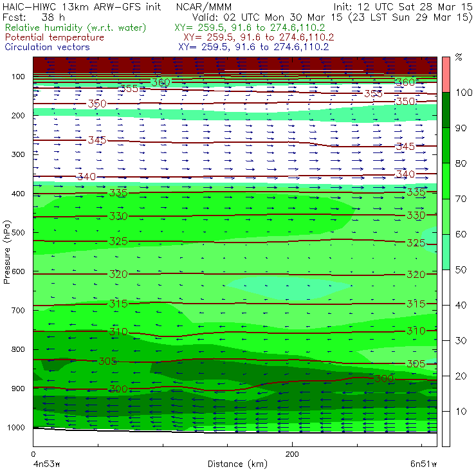Click the blue 'Circulation vectors' legend label
The image size is (476, 476).
[48, 47]
